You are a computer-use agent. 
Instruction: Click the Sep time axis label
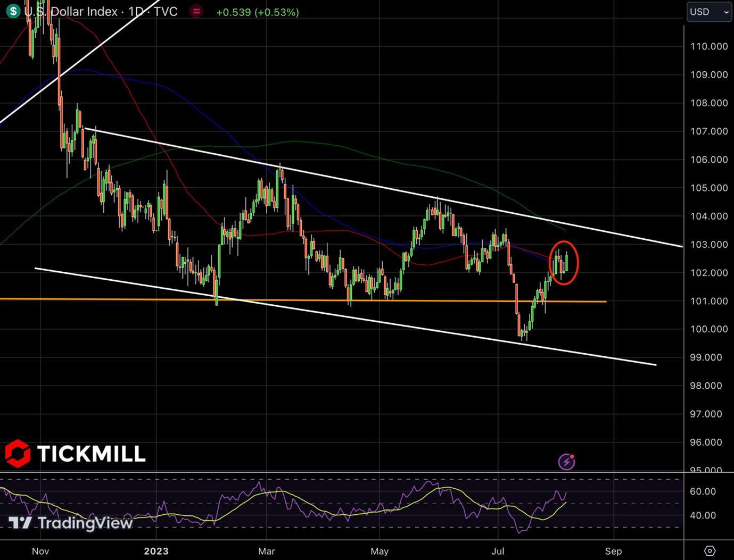(x=613, y=551)
